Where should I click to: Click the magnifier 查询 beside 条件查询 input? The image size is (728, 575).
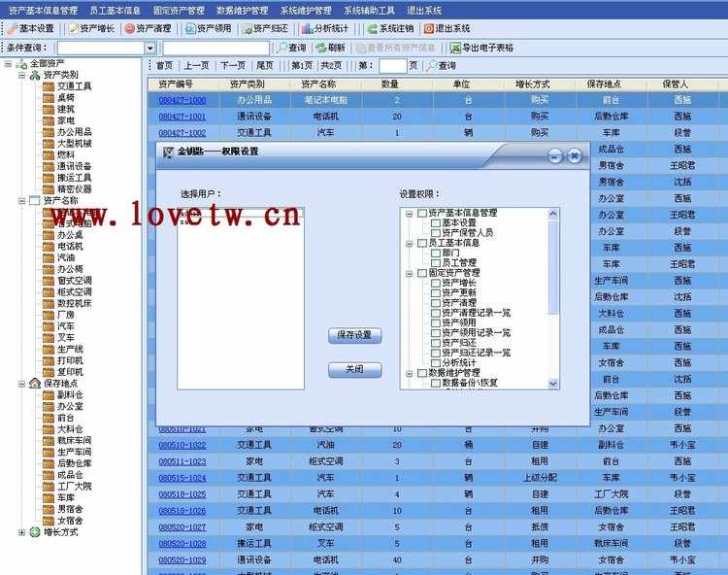coord(281,48)
